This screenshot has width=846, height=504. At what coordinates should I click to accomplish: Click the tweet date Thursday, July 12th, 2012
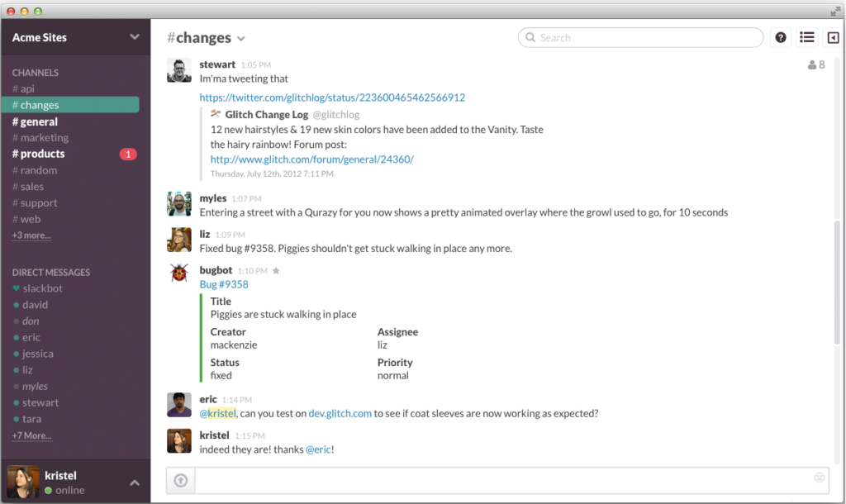272,174
